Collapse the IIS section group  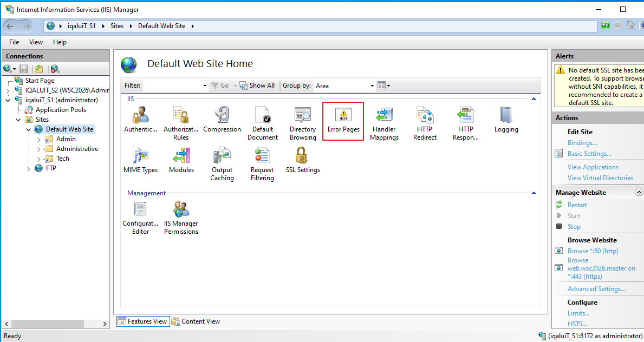coord(534,99)
